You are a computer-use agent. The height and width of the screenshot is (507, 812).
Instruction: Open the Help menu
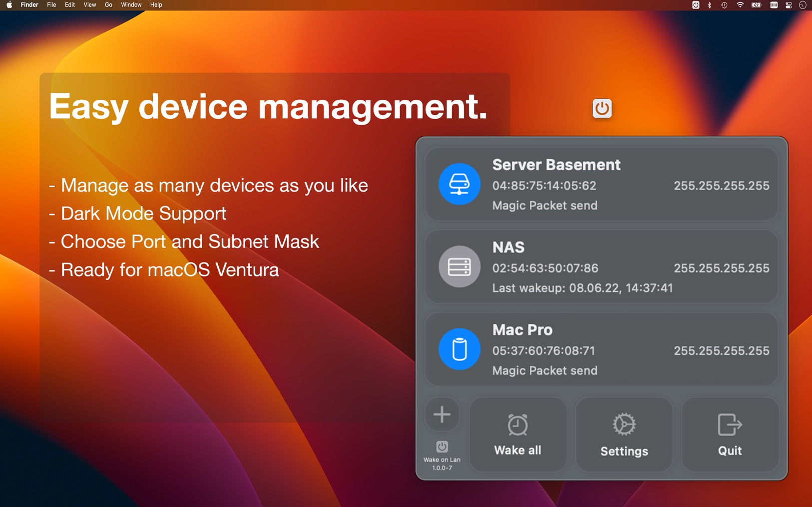click(156, 5)
